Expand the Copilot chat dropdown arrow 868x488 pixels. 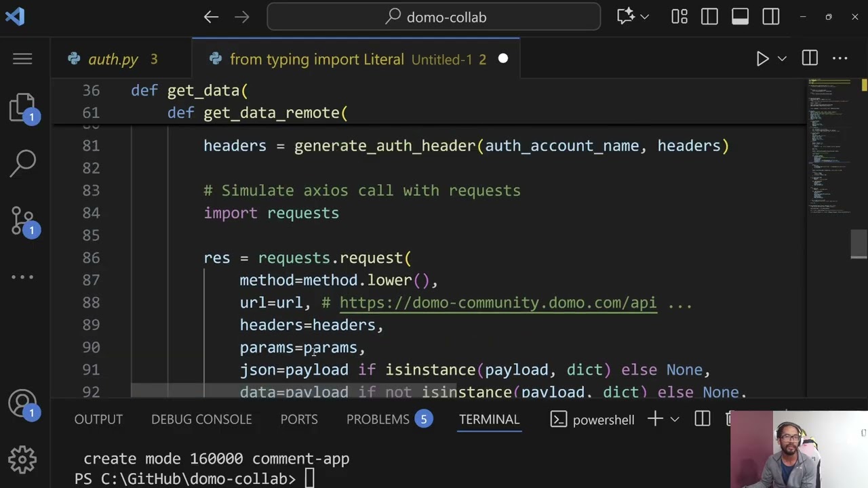(x=645, y=17)
